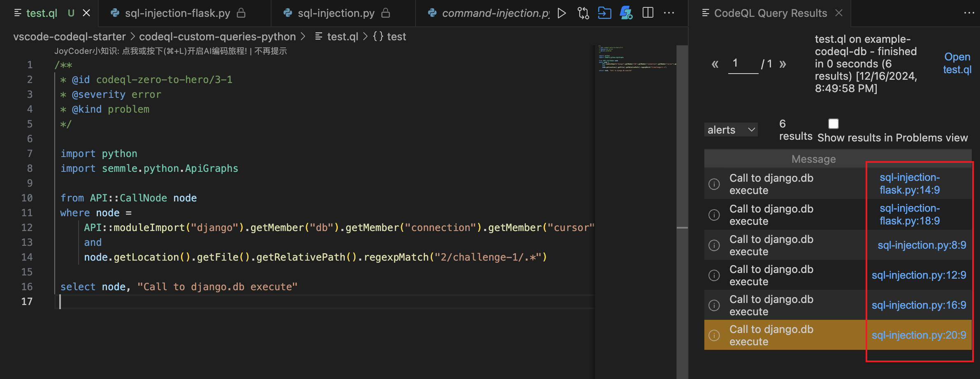Switch to the command-injection.py tab
This screenshot has height=379, width=980.
(x=494, y=13)
